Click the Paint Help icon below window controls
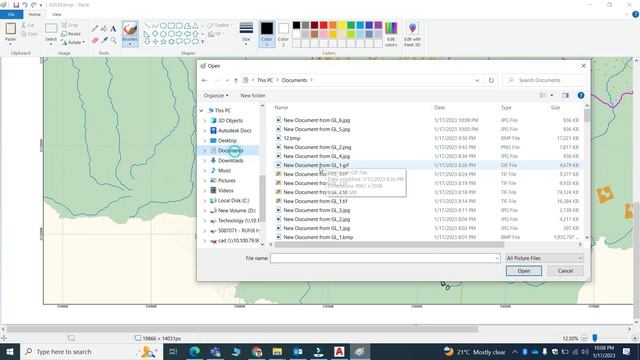This screenshot has height=360, width=640. coord(635,14)
